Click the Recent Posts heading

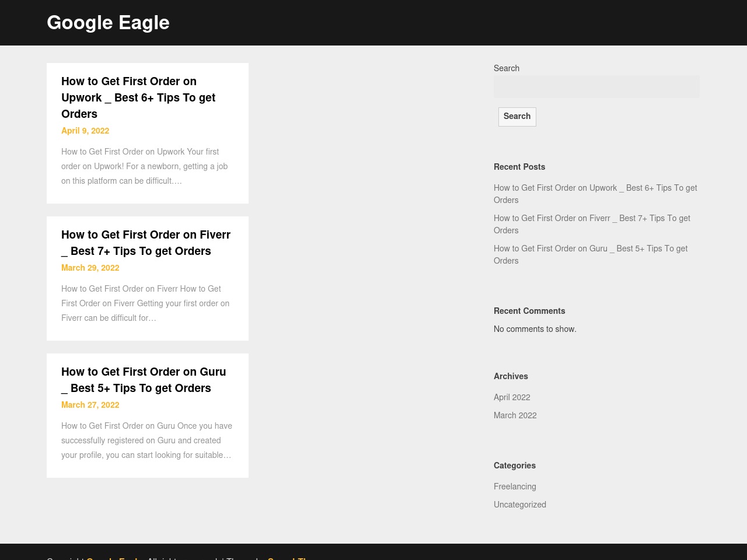(x=519, y=167)
